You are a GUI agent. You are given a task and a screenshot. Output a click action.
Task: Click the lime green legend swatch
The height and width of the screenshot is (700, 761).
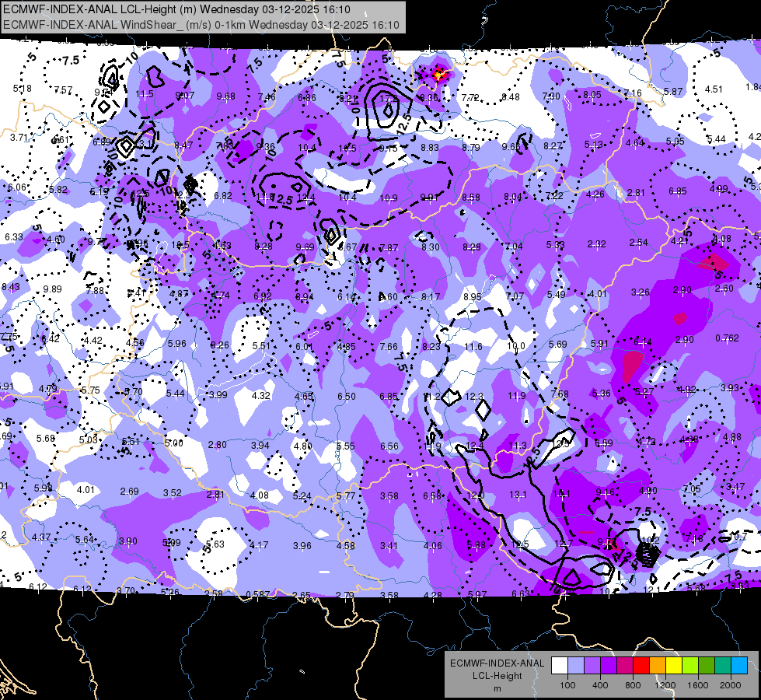point(690,666)
